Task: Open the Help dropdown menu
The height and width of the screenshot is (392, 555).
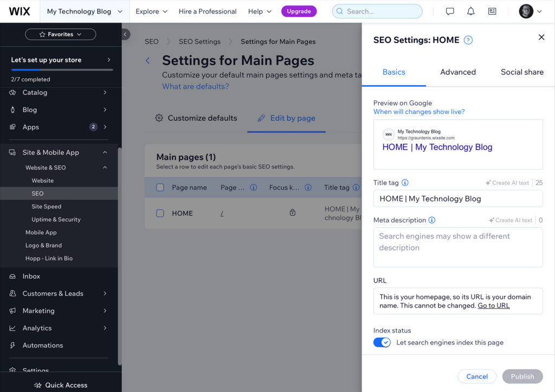Action: coord(260,11)
